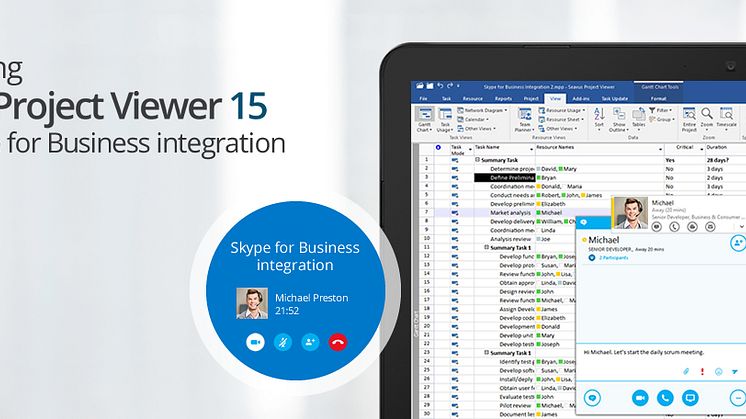The height and width of the screenshot is (419, 746).
Task: Switch to the Resource ribbon tab
Action: click(472, 98)
